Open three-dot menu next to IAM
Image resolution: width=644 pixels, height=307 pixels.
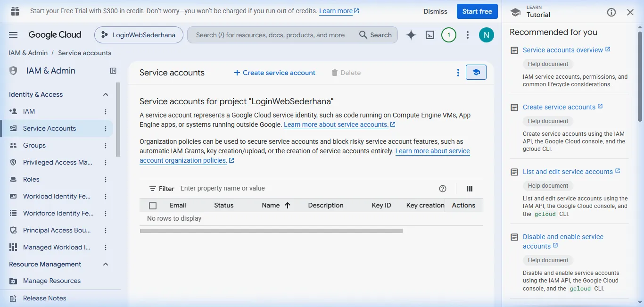[106, 112]
